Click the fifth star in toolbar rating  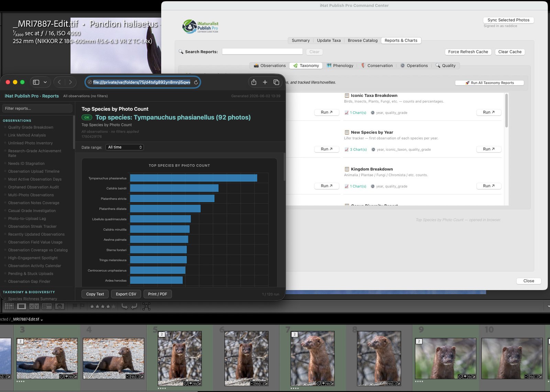tap(113, 306)
